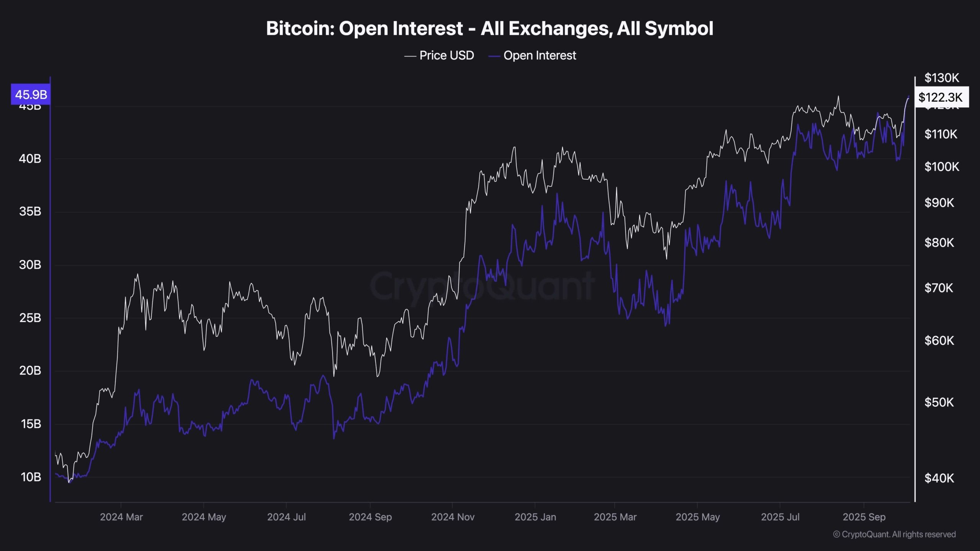Click the white Price USD legend line
980x551 pixels.
coord(410,56)
